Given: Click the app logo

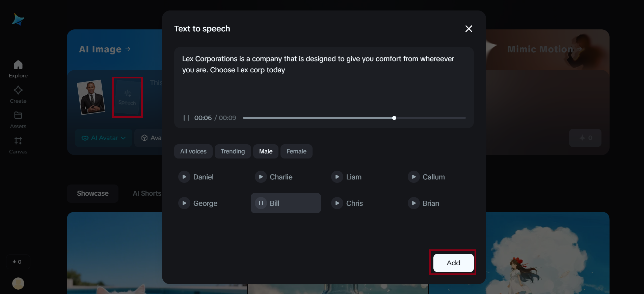Looking at the screenshot, I should point(18,19).
